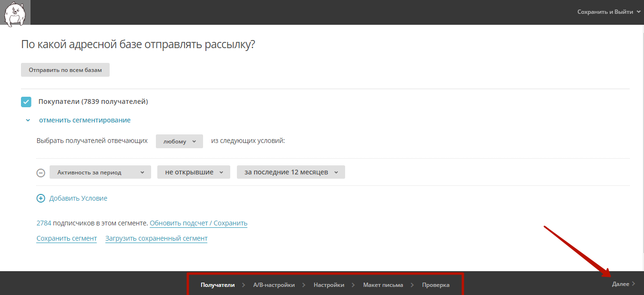Click the mascot logo in header
This screenshot has height=295, width=644.
[15, 12]
